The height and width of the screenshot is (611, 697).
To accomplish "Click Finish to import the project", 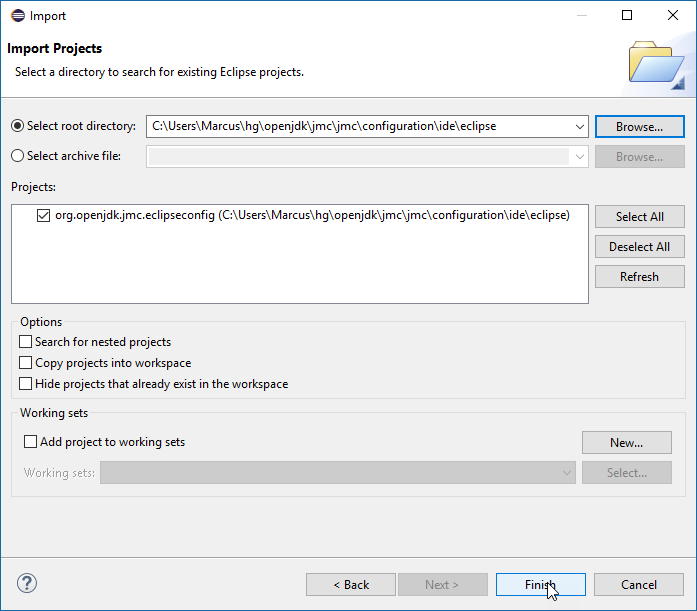I will (x=541, y=584).
